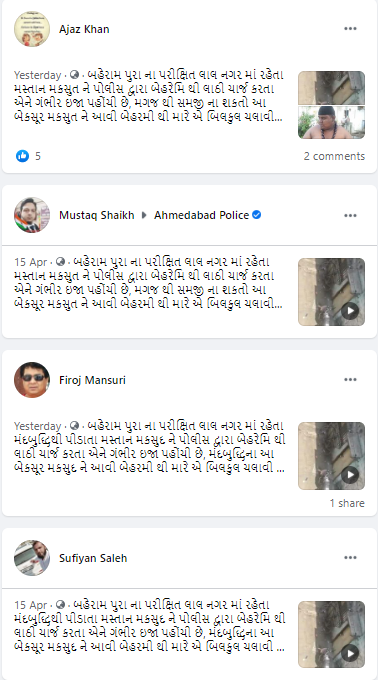Open Ajaz Khan's post image thumbnail

(332, 105)
